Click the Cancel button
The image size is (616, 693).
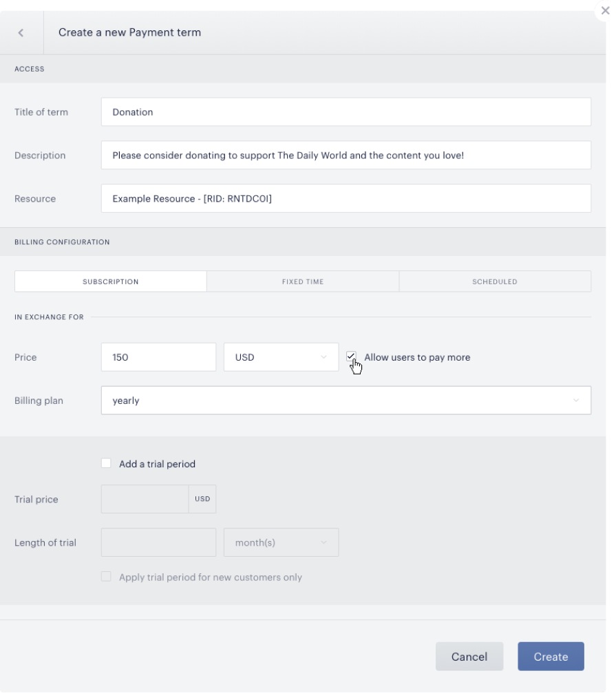pos(469,657)
